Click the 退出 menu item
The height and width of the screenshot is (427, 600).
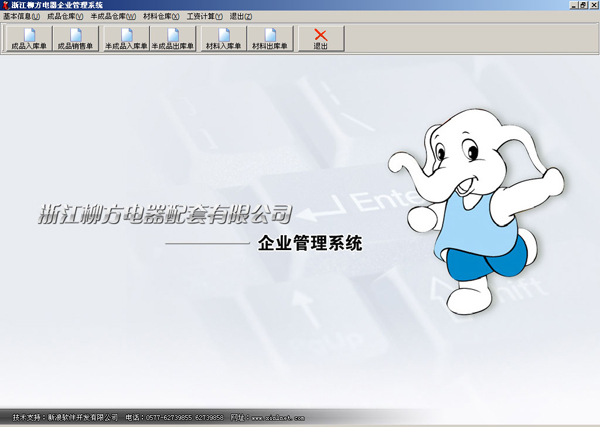point(241,17)
